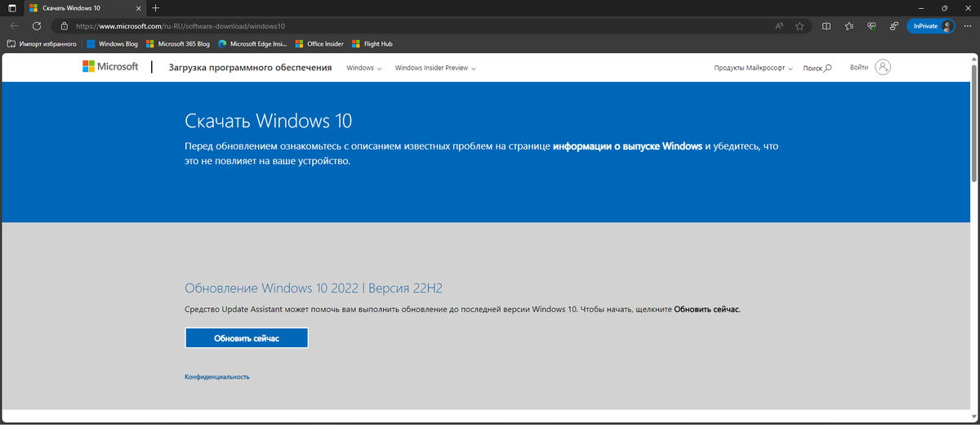980x425 pixels.
Task: Click the Скачать Windows 10 page heading
Action: point(269,121)
